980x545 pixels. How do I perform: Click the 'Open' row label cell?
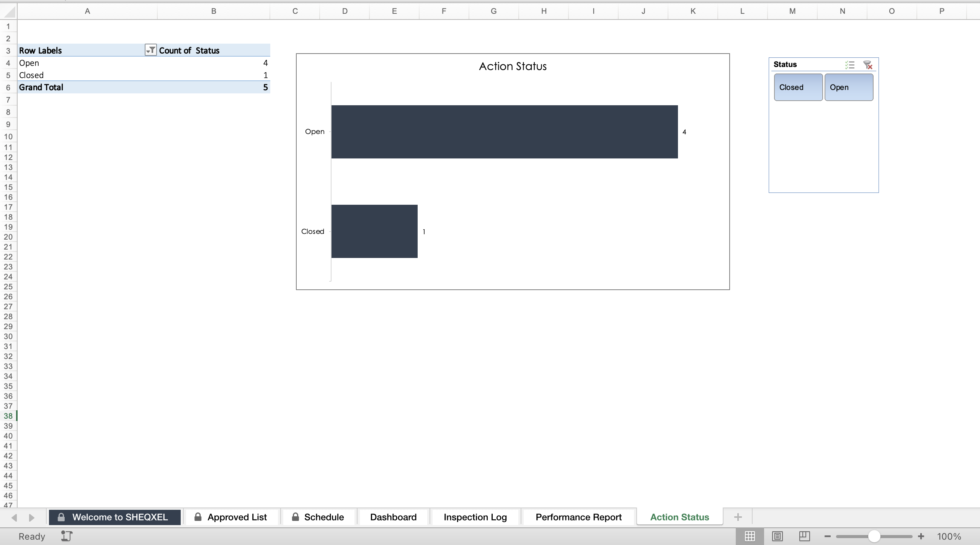coord(87,63)
